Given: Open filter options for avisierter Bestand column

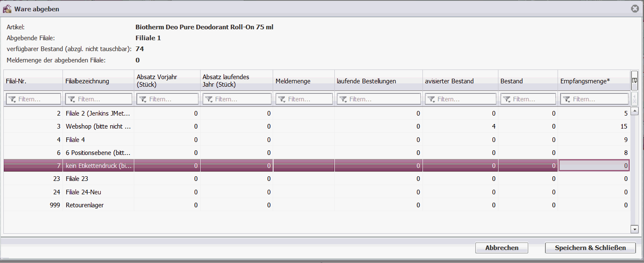Looking at the screenshot, I should click(x=431, y=99).
